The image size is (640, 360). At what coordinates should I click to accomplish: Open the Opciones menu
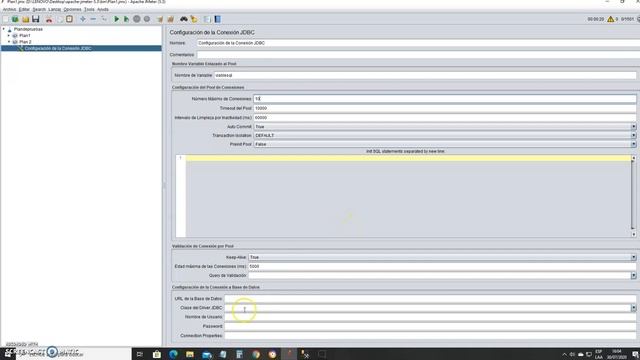(72, 9)
